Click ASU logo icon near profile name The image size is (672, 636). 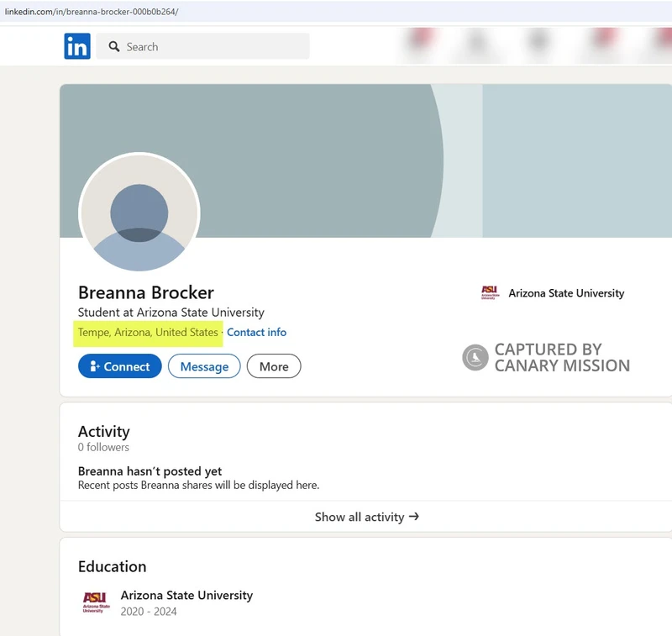[490, 292]
